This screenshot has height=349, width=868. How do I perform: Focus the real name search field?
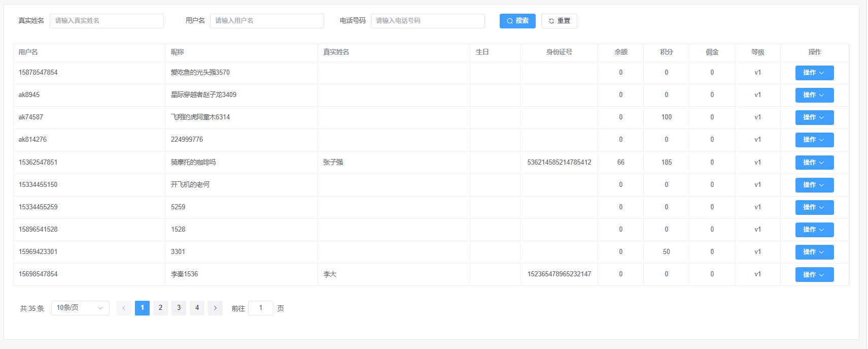click(x=107, y=21)
